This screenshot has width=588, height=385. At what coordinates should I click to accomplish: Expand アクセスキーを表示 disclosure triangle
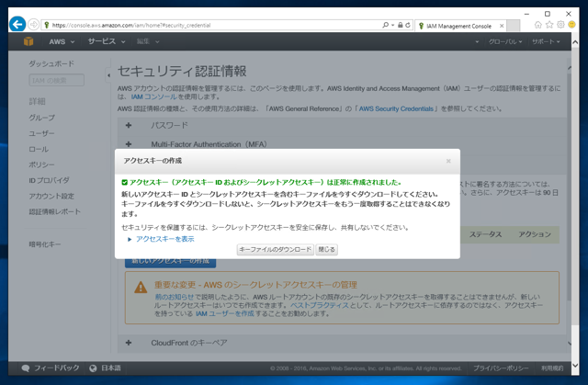coord(130,239)
